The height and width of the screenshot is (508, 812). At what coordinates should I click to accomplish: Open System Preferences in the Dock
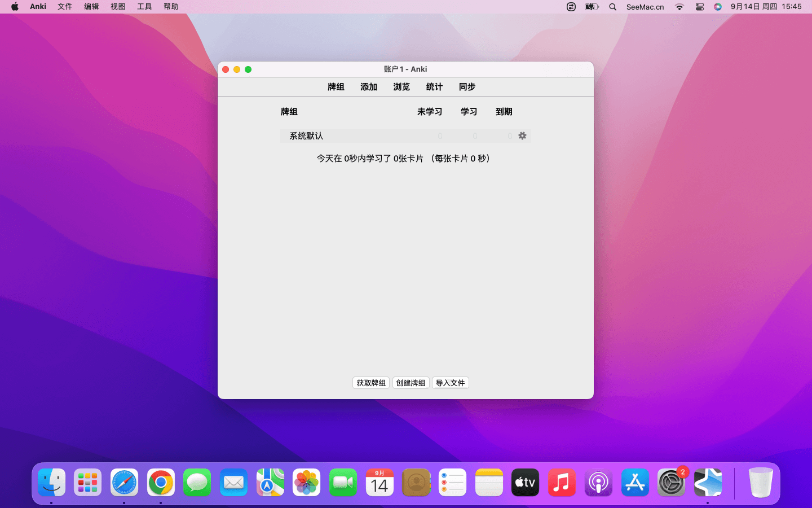671,483
